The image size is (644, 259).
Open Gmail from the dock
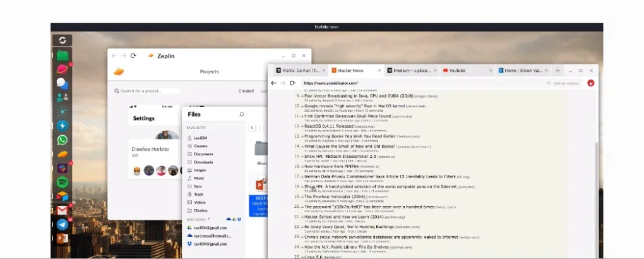click(x=63, y=210)
